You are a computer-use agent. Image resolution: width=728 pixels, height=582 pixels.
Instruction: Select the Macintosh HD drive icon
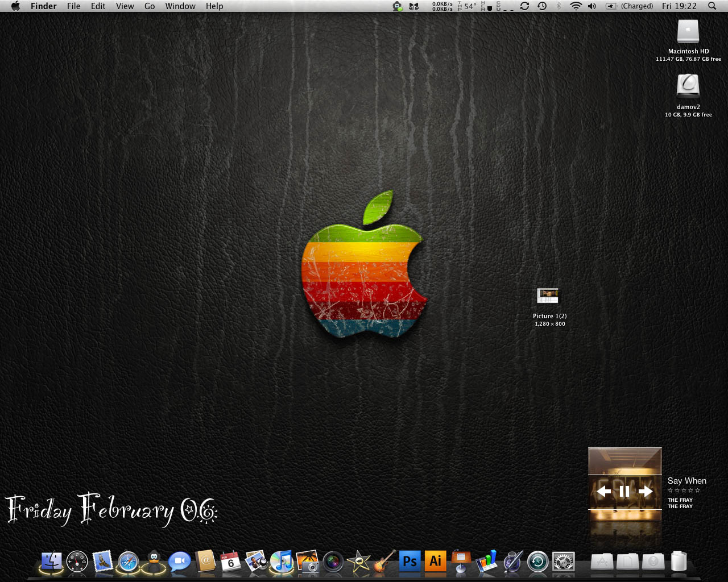point(688,32)
